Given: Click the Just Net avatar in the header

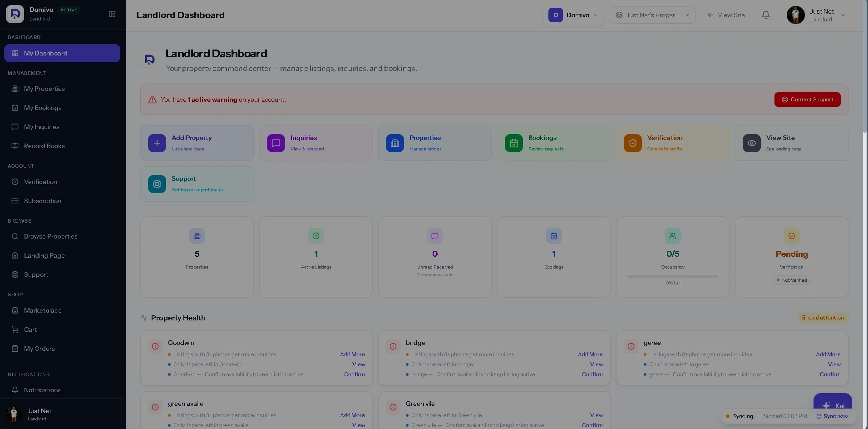Looking at the screenshot, I should coord(795,15).
